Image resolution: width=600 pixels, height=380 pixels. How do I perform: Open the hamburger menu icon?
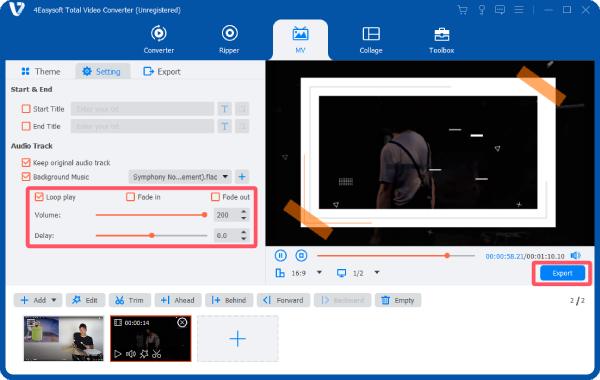(518, 10)
